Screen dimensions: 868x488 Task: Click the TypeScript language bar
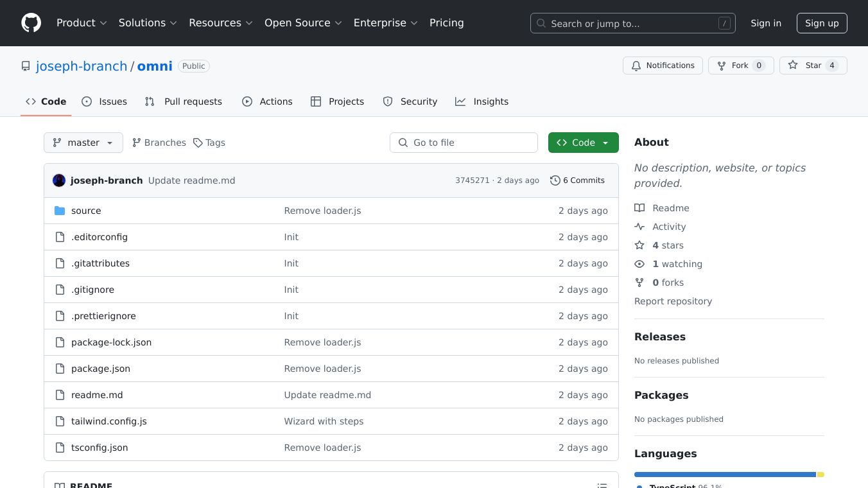click(x=724, y=475)
